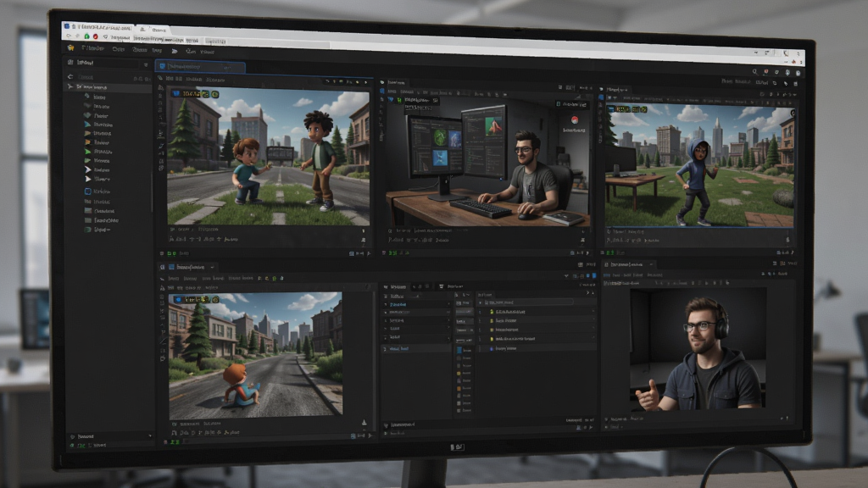
Task: Click the green circle icon in the browser toolbar
Action: coord(86,36)
